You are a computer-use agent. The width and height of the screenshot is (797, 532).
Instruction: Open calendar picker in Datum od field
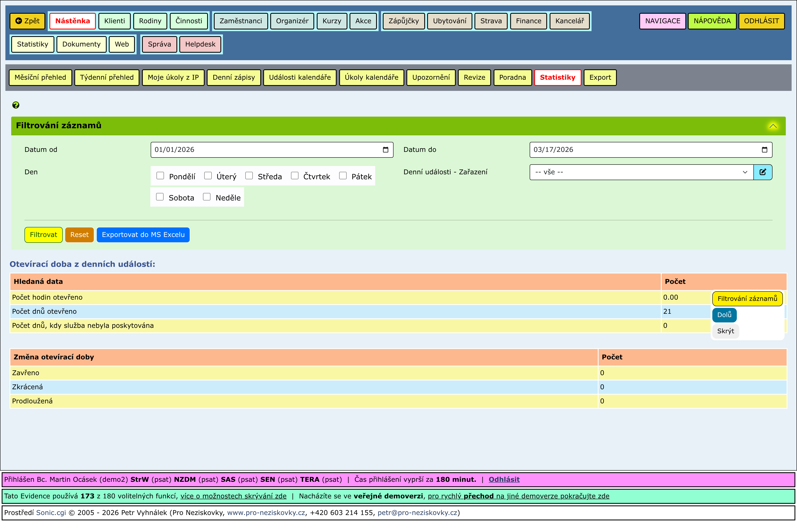pos(385,150)
